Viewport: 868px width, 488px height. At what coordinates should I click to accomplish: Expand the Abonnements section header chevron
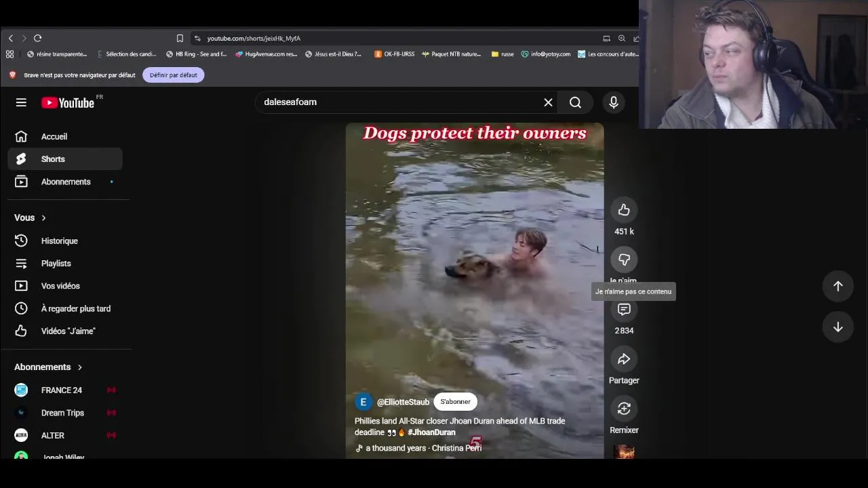(x=79, y=367)
